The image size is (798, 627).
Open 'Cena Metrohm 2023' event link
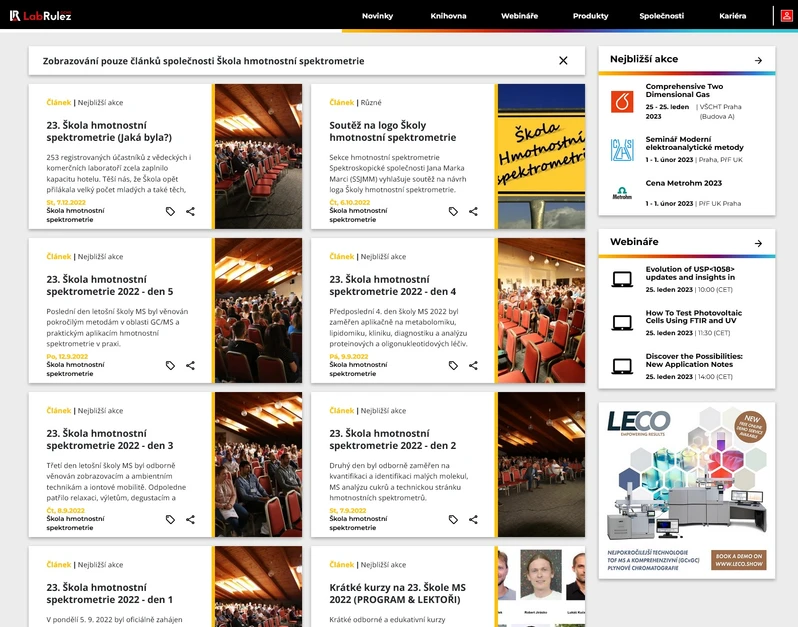[x=683, y=183]
